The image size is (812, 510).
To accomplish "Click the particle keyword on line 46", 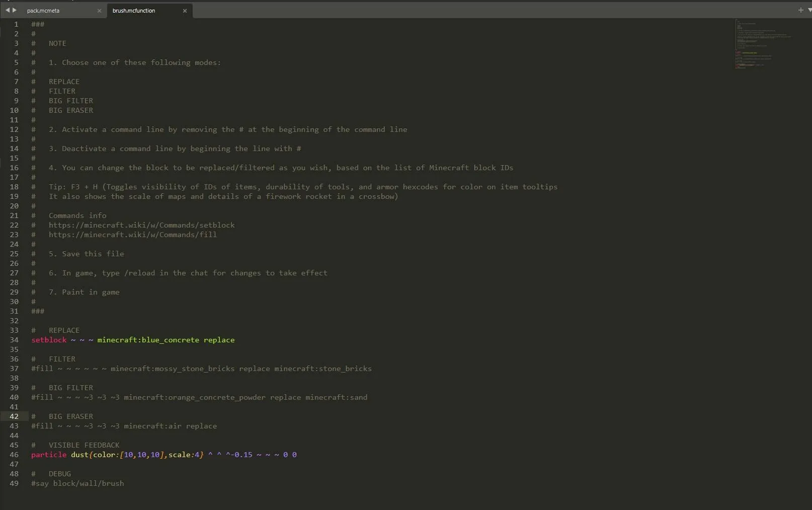I will pos(49,455).
